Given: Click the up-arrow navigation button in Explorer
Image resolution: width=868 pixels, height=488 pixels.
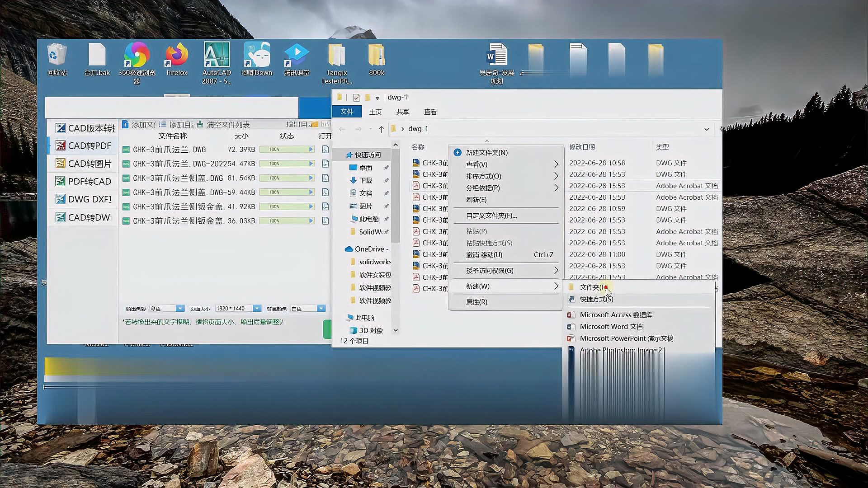Looking at the screenshot, I should [381, 129].
